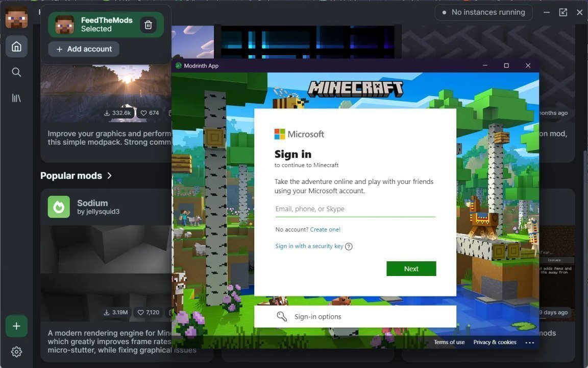This screenshot has height=368, width=588.
Task: Open the Sodium mod title
Action: tap(92, 203)
